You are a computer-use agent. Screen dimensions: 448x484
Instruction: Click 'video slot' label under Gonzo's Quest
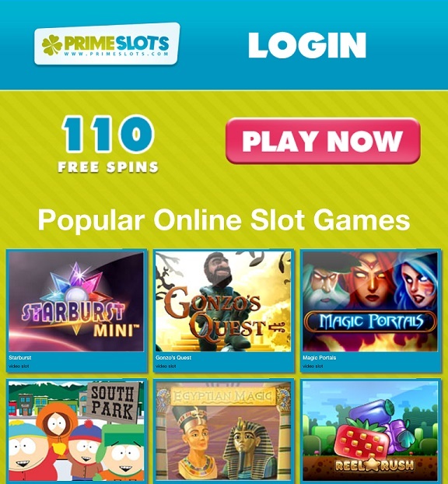(x=166, y=366)
